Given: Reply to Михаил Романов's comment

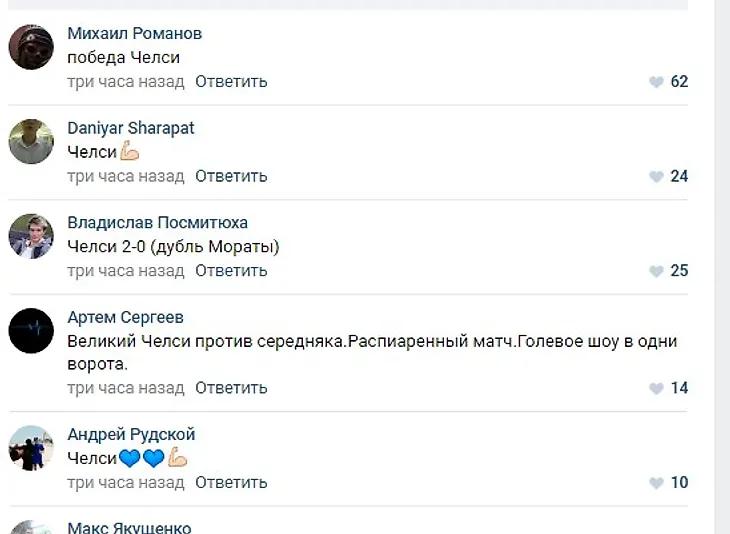Looking at the screenshot, I should pyautogui.click(x=231, y=82).
